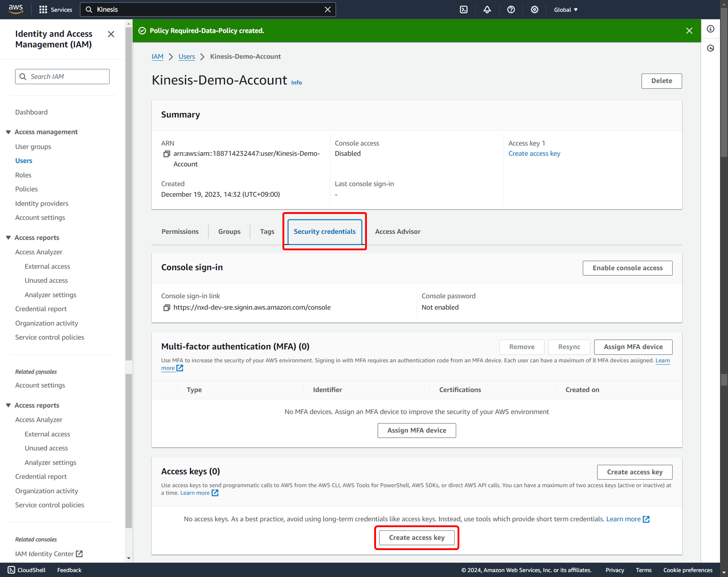This screenshot has width=728, height=577.
Task: Open Dashboard in the IAM sidebar
Action: pos(31,112)
